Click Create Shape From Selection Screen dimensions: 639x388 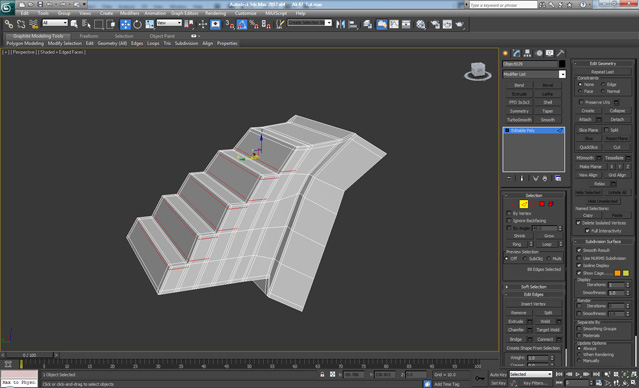pyautogui.click(x=533, y=348)
